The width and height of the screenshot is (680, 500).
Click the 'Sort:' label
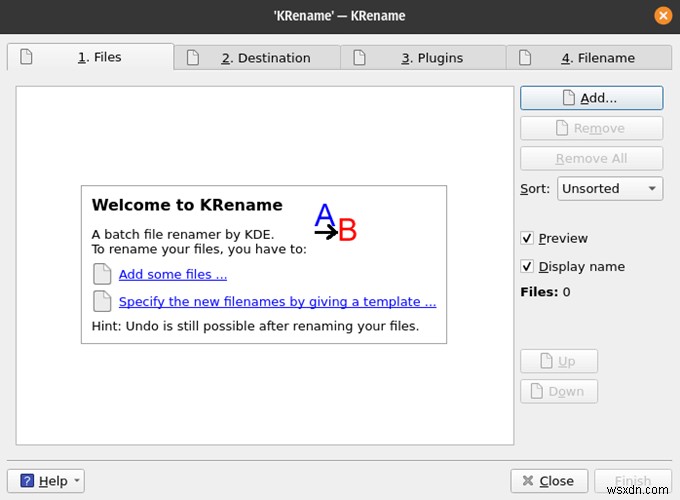pos(535,189)
